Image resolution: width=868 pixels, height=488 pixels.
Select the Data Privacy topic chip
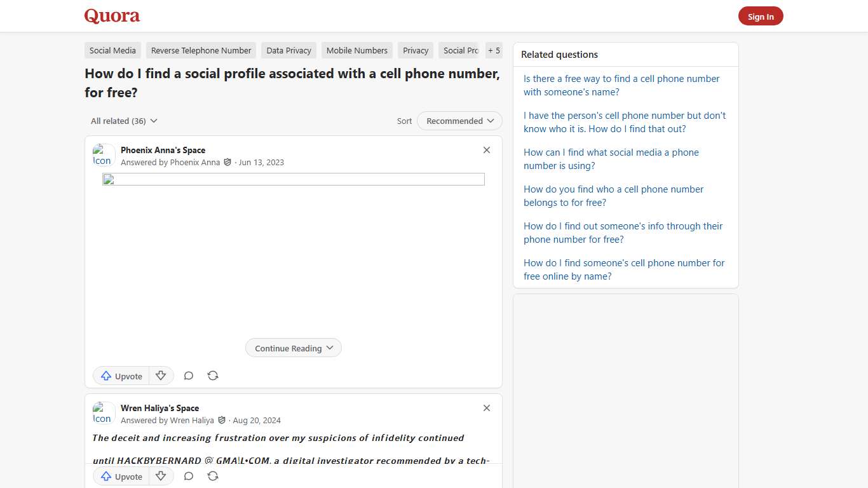pyautogui.click(x=288, y=50)
